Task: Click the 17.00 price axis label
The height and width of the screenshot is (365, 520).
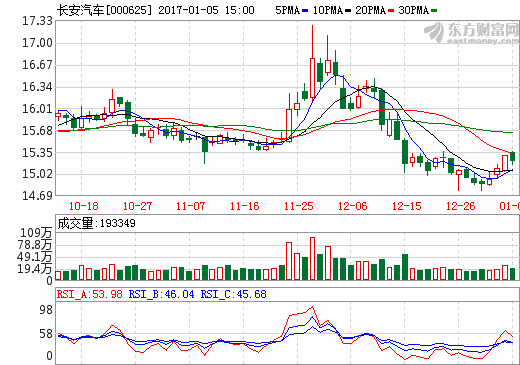Action: 37,43
